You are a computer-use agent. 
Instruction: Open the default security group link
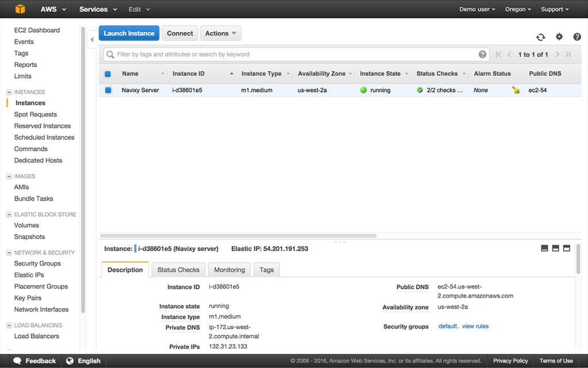tap(448, 326)
